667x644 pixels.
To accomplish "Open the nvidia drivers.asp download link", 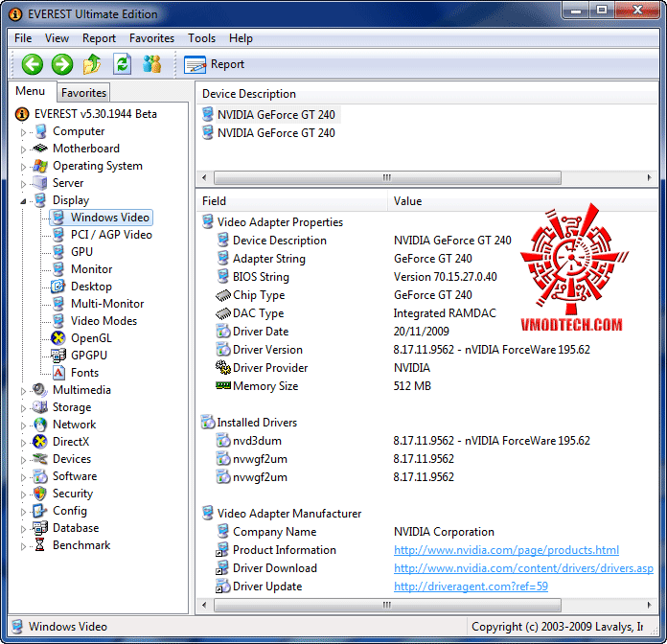I will [x=523, y=568].
